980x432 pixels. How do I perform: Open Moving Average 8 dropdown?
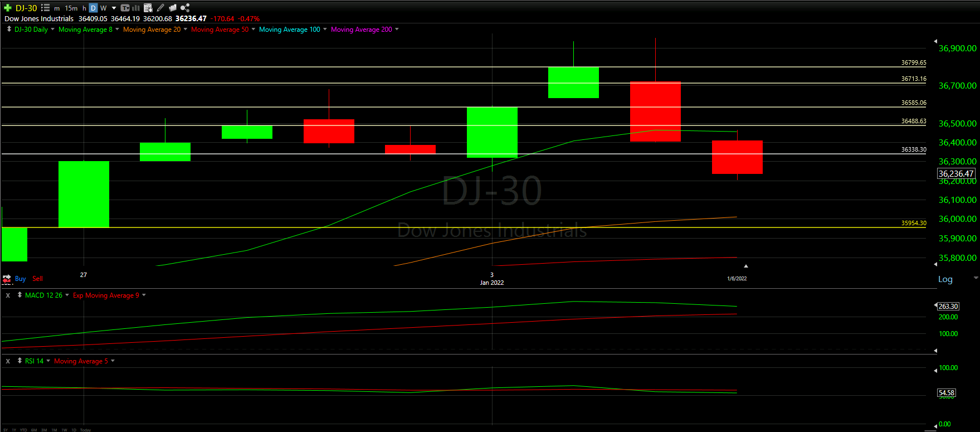[117, 29]
